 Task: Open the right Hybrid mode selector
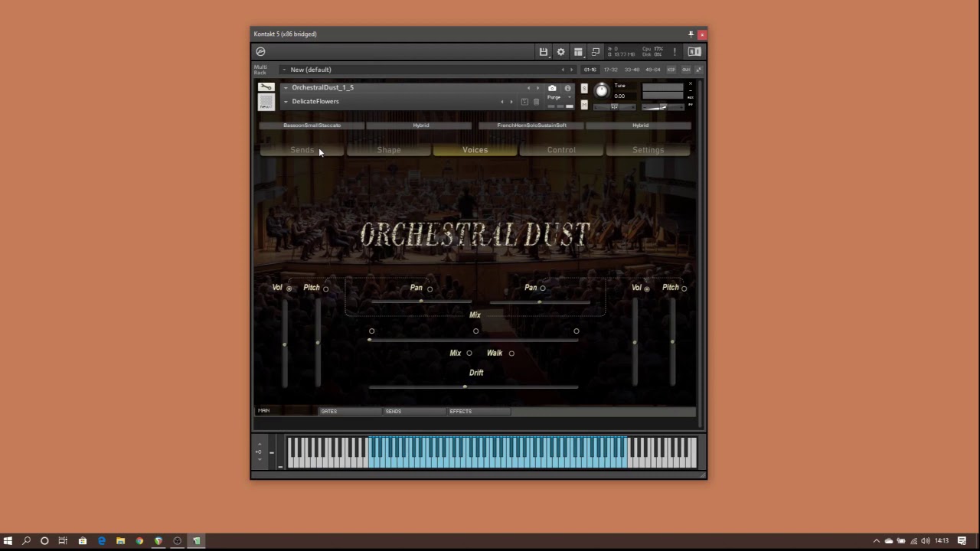[x=640, y=126]
